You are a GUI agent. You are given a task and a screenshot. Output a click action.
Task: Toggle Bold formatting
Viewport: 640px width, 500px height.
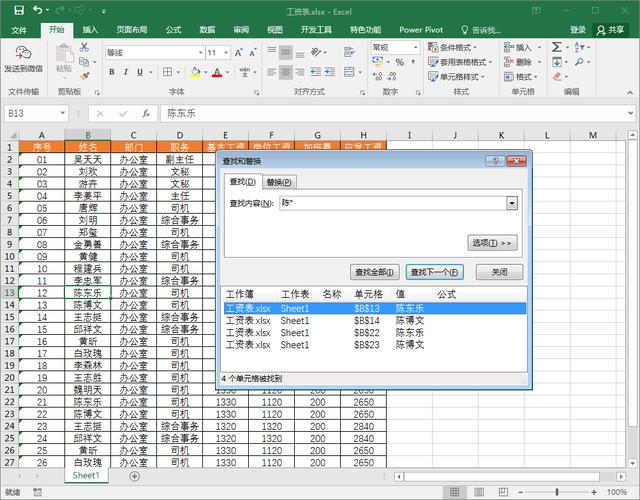pos(112,72)
